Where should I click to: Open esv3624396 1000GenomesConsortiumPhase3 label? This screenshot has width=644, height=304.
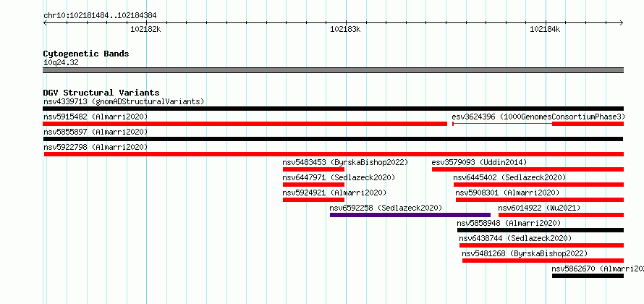pyautogui.click(x=538, y=117)
